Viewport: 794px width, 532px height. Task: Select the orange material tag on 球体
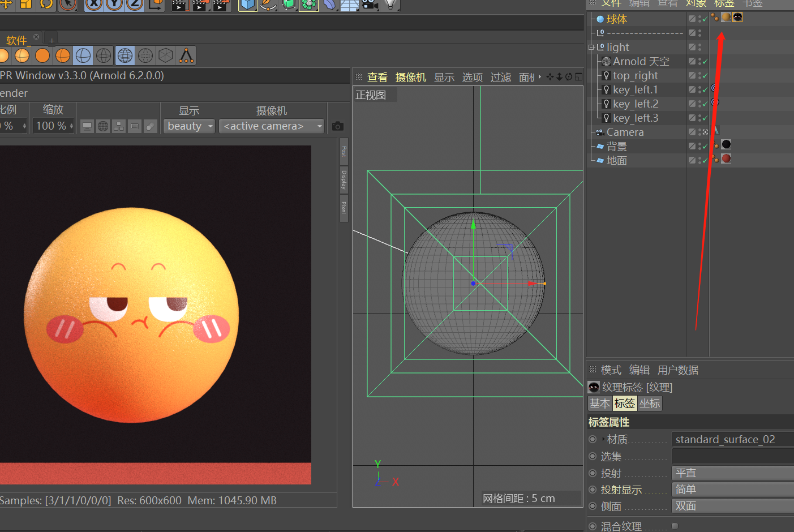726,17
